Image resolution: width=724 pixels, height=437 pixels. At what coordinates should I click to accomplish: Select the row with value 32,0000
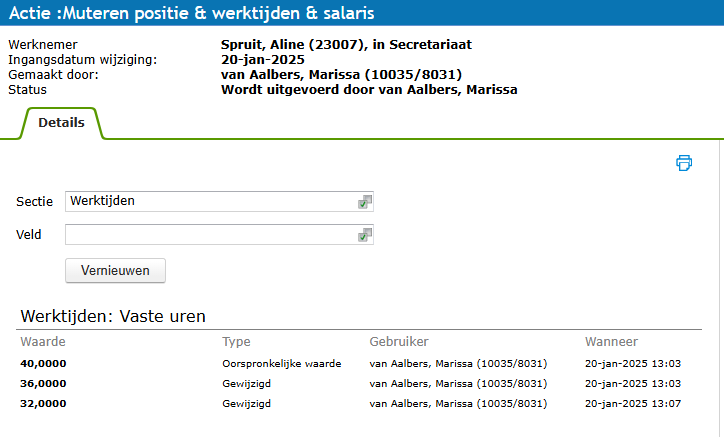tap(43, 403)
